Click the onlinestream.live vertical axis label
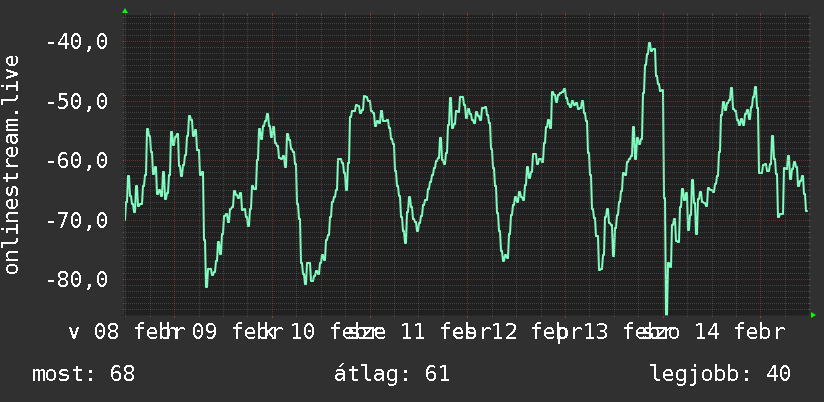 [12, 164]
